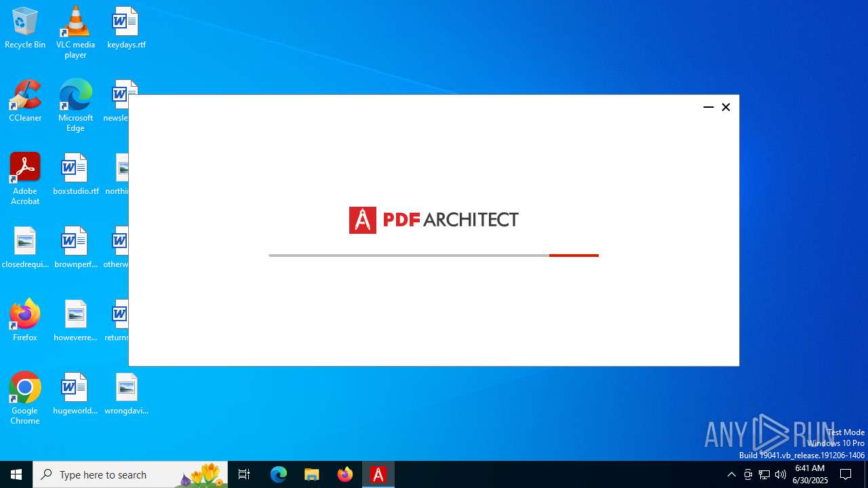The image size is (868, 488).
Task: Open File Explorer from the taskbar
Action: 312,474
